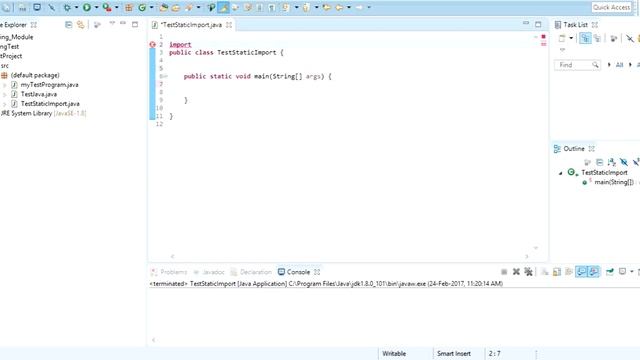Open Package Explorer view menu triangle

(x=112, y=24)
